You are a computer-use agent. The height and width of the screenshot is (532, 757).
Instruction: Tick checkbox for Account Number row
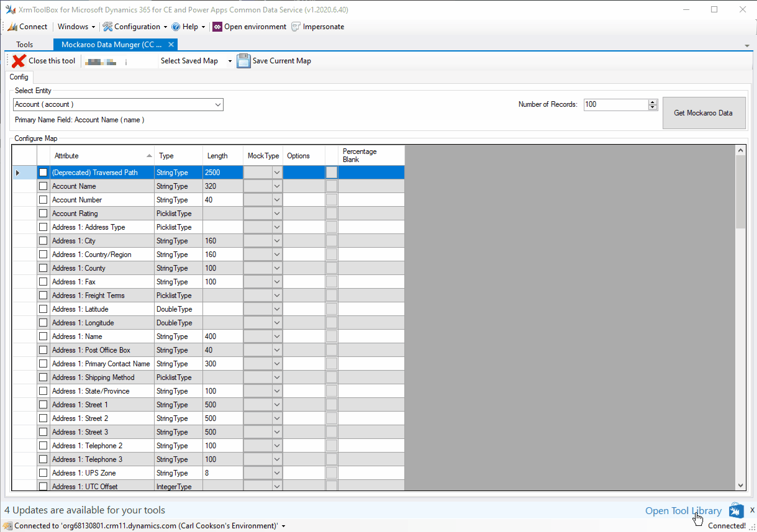[x=43, y=200]
